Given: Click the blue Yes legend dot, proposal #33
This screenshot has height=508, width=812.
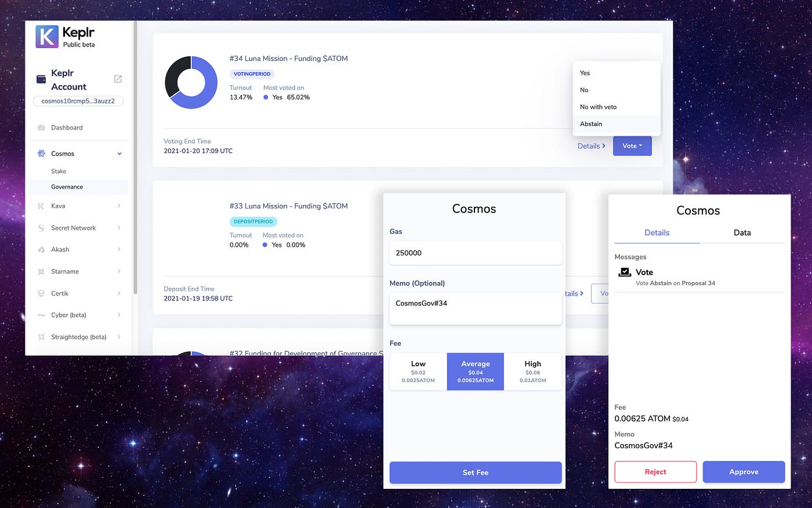Looking at the screenshot, I should [x=265, y=245].
